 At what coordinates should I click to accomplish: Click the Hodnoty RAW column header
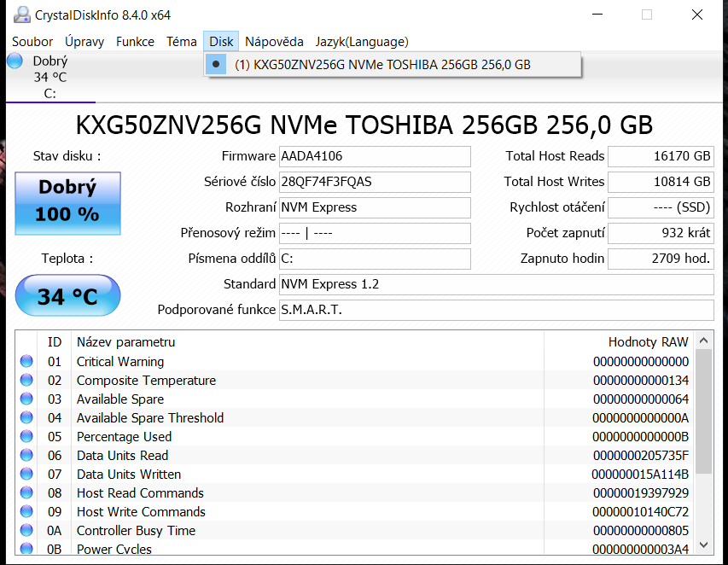coord(619,342)
